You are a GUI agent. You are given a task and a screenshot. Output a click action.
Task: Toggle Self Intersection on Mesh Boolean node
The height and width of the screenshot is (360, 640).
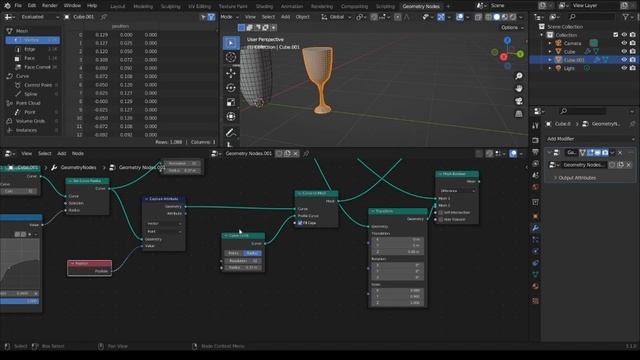click(x=441, y=213)
